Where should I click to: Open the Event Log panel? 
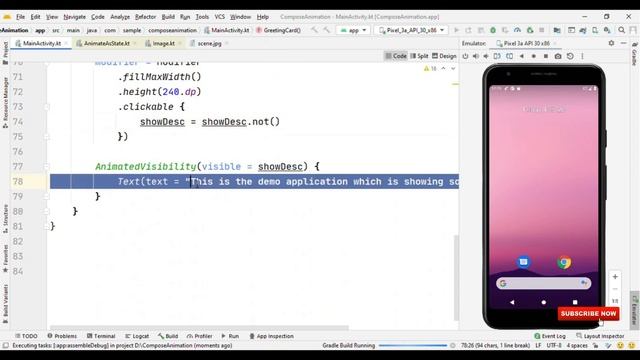(550, 336)
